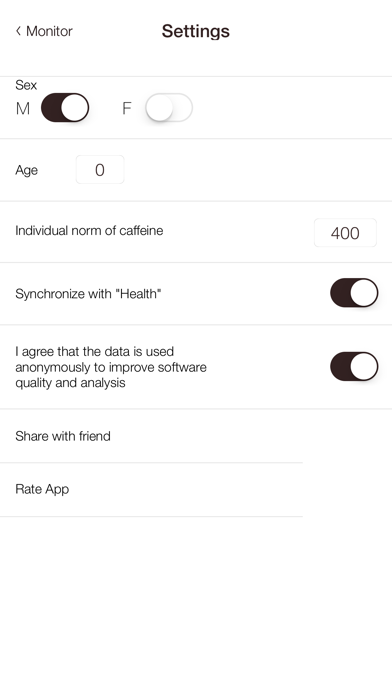
Task: Toggle the M male sex switch
Action: pyautogui.click(x=65, y=107)
